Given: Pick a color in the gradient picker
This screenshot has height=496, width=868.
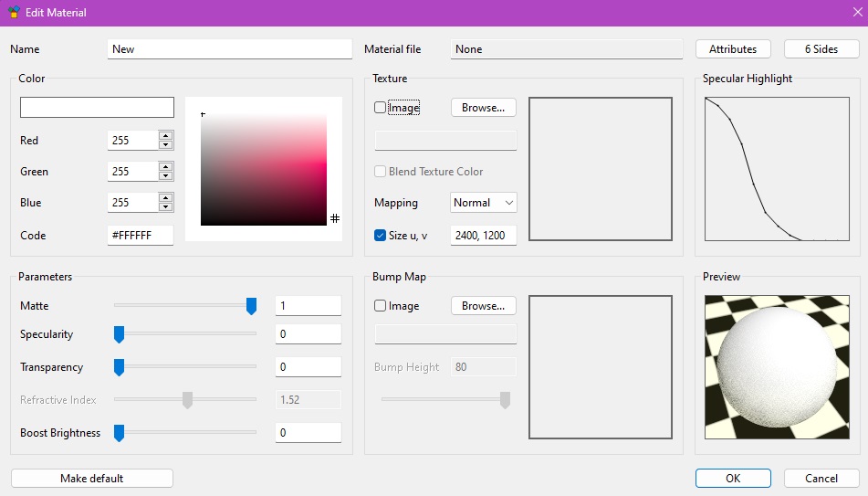Looking at the screenshot, I should tap(264, 170).
